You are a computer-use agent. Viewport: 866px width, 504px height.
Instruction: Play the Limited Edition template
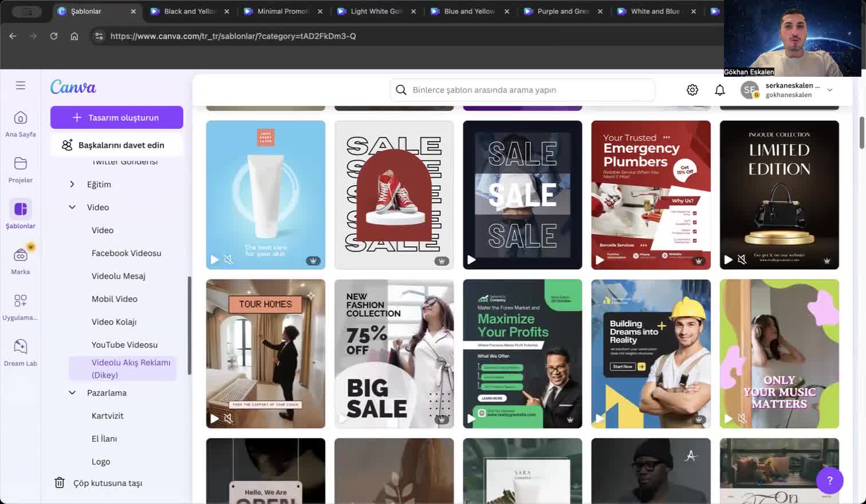pos(728,260)
